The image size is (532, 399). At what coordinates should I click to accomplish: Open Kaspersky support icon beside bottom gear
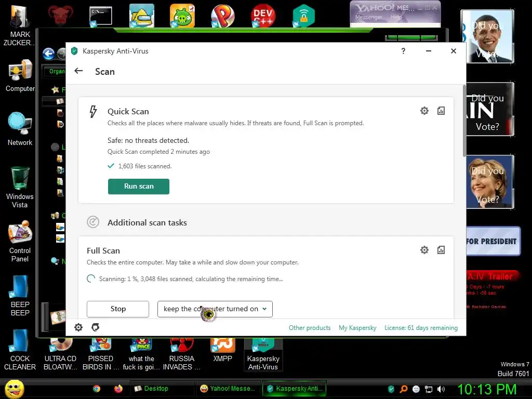[x=96, y=327]
